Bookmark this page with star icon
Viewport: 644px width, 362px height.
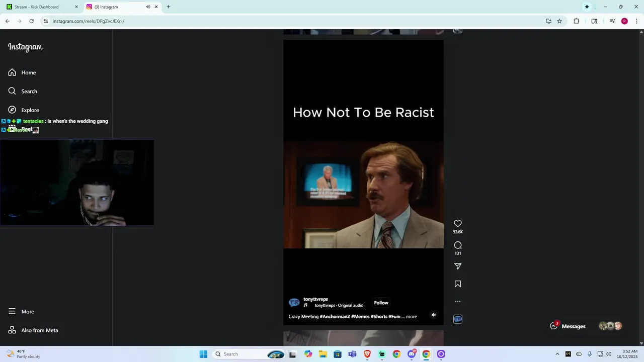559,21
